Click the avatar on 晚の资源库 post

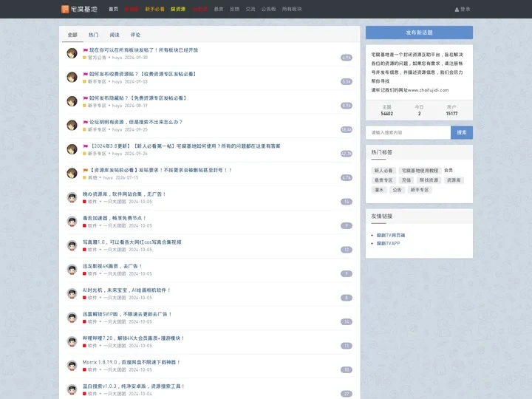click(x=72, y=197)
